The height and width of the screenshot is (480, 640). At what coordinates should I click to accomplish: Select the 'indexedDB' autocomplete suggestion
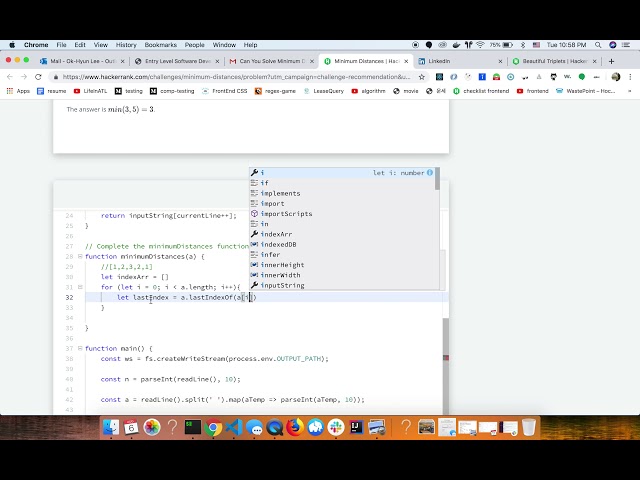coord(342,244)
